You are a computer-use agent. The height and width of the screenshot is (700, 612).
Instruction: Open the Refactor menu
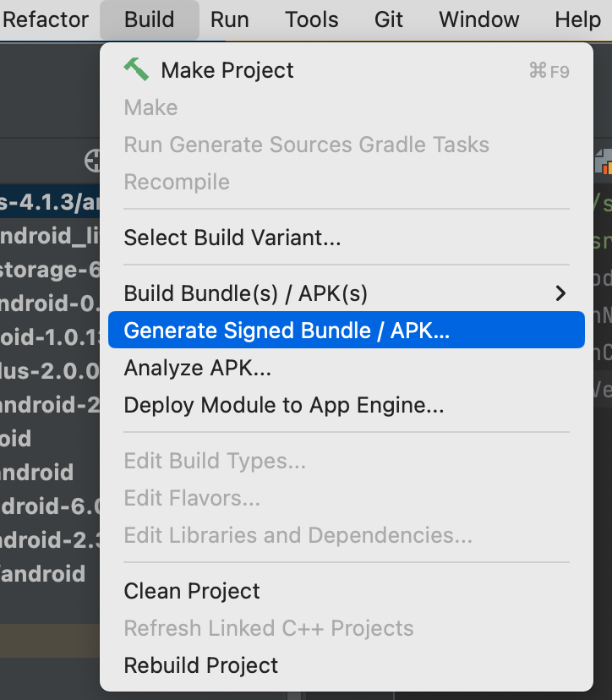coord(46,19)
